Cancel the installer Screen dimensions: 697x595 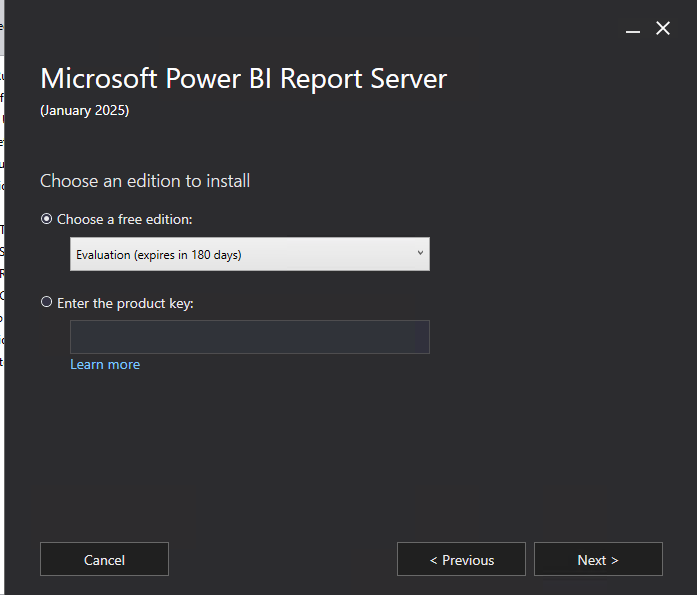104,559
